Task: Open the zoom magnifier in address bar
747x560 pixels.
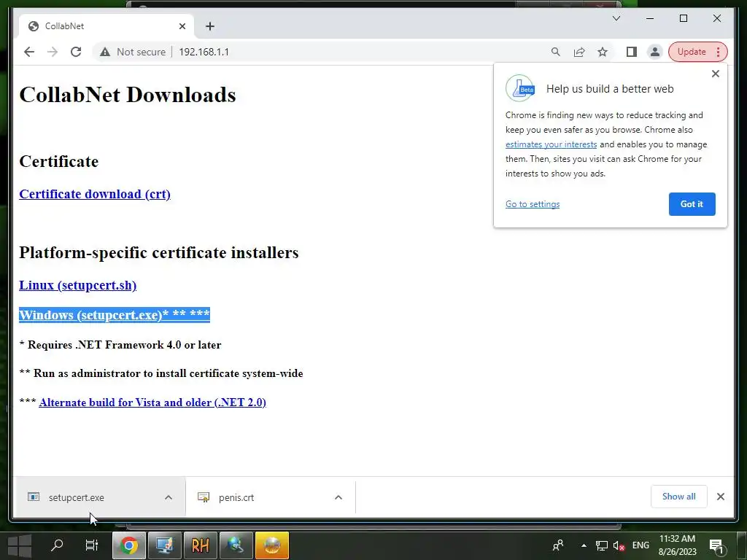Action: point(555,52)
